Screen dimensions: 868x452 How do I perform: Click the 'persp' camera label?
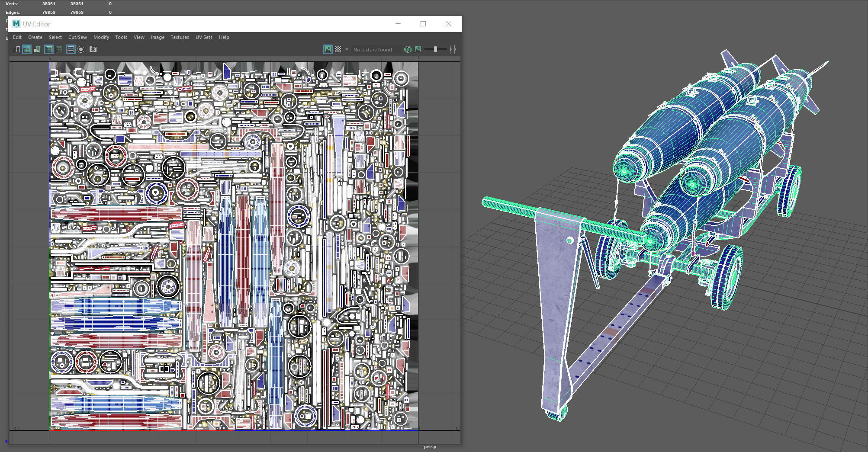click(430, 447)
